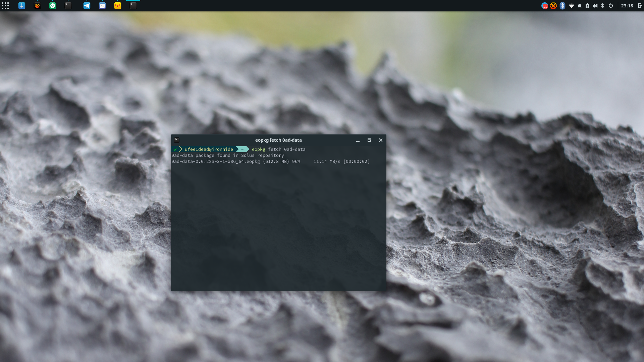The height and width of the screenshot is (362, 644).
Task: Click the 11.14 MB/s download speed
Action: tap(327, 162)
